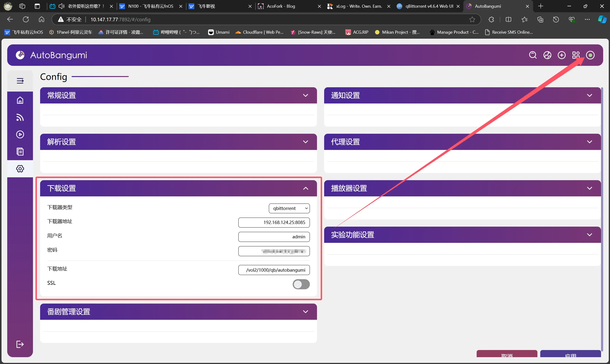Open the AutoBangumi search icon
The height and width of the screenshot is (364, 610).
tap(532, 55)
